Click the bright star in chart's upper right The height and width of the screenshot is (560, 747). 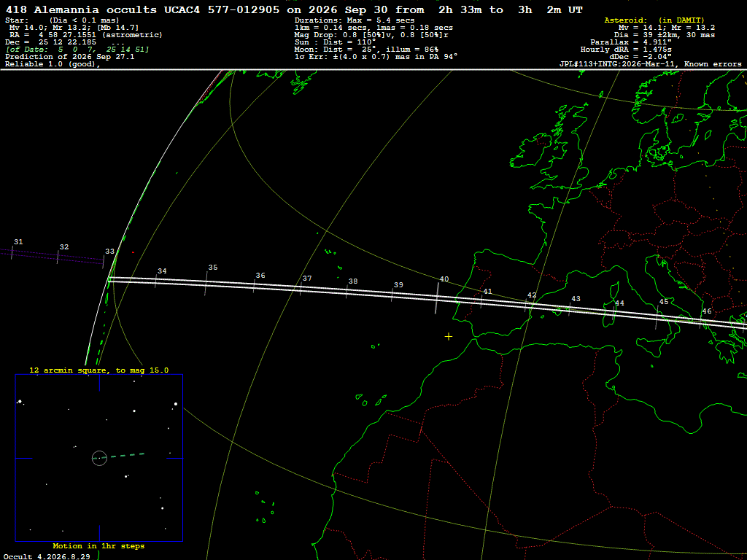pos(176,404)
